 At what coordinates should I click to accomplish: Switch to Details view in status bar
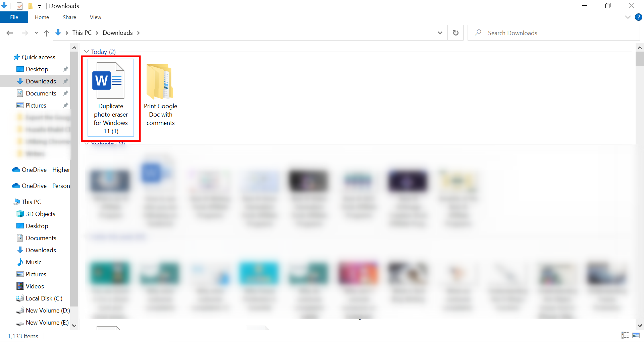tap(625, 335)
